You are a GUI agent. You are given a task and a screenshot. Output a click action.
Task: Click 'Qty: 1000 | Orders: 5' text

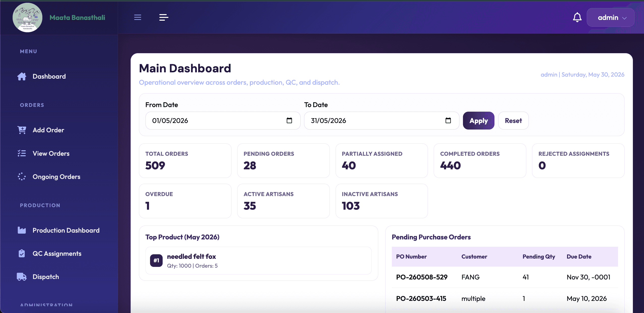[x=192, y=266]
